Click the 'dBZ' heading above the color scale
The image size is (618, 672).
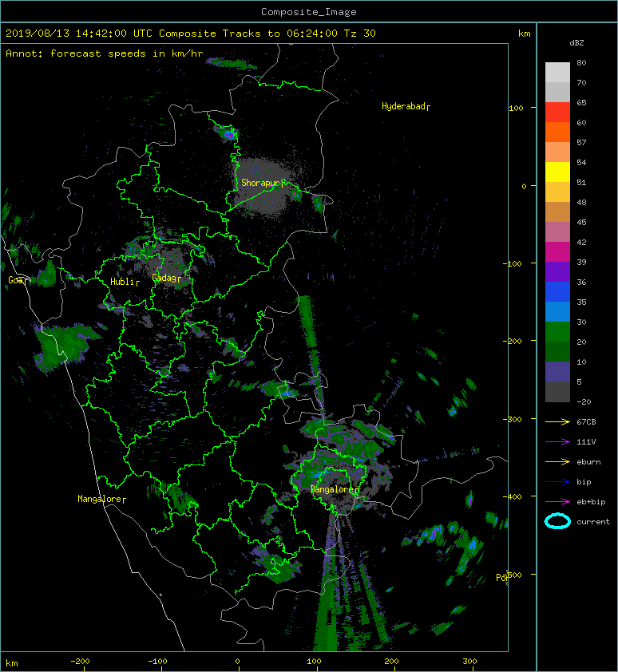click(576, 43)
